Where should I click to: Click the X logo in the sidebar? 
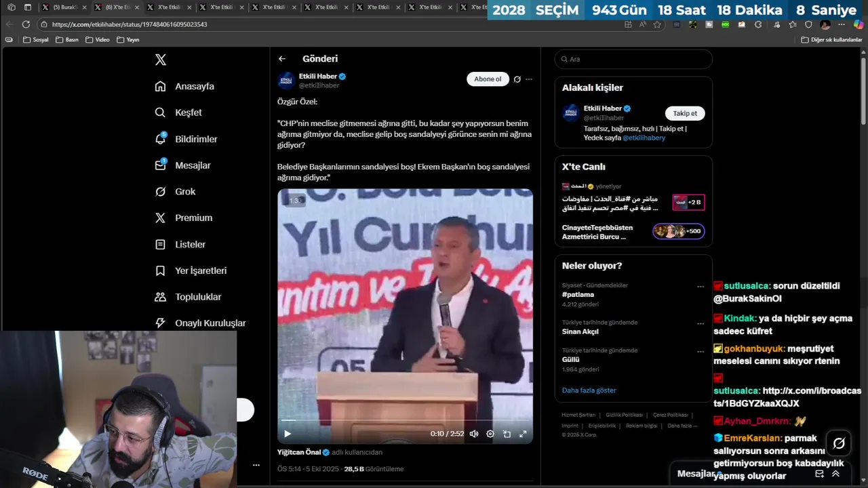[160, 60]
